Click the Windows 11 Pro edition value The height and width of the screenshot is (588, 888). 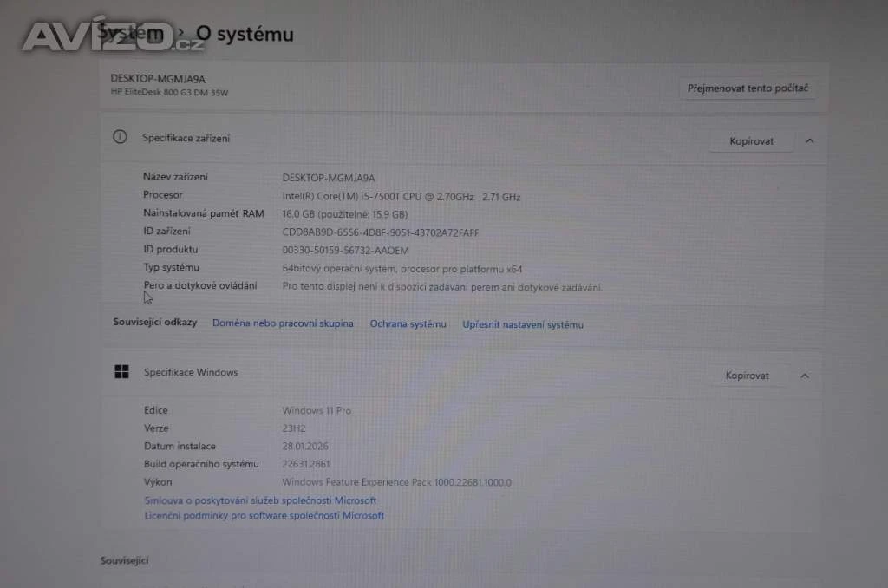[317, 410]
